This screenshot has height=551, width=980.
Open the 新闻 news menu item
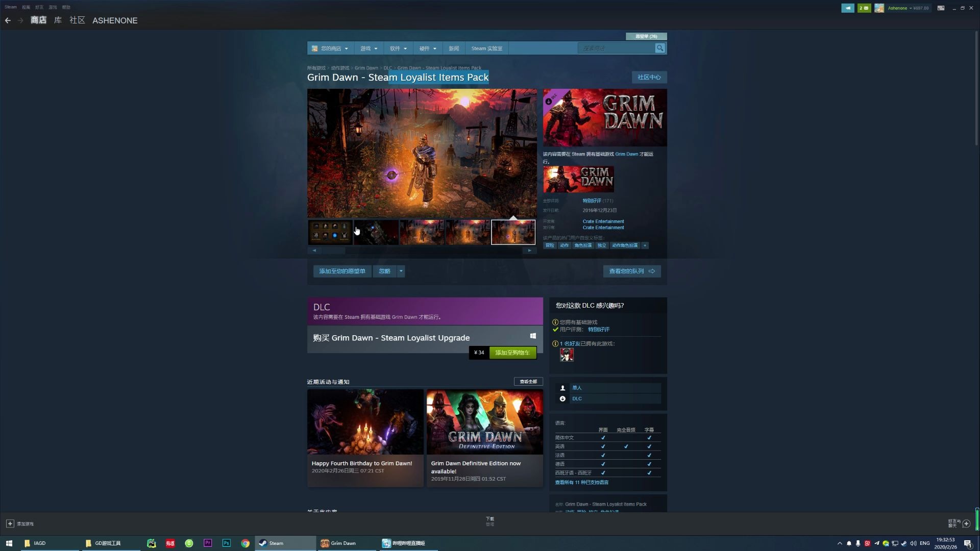click(454, 48)
